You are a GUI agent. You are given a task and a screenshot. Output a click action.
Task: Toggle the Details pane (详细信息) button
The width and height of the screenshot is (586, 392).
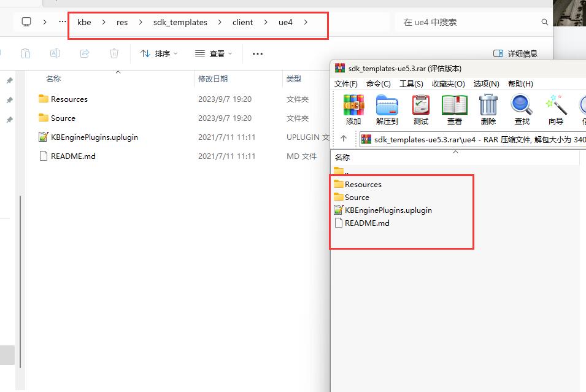(515, 53)
